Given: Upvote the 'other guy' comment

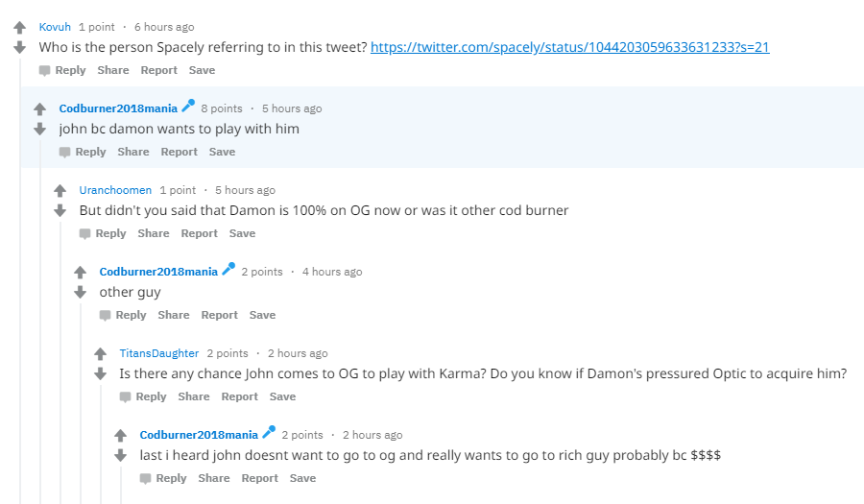Looking at the screenshot, I should 80,272.
